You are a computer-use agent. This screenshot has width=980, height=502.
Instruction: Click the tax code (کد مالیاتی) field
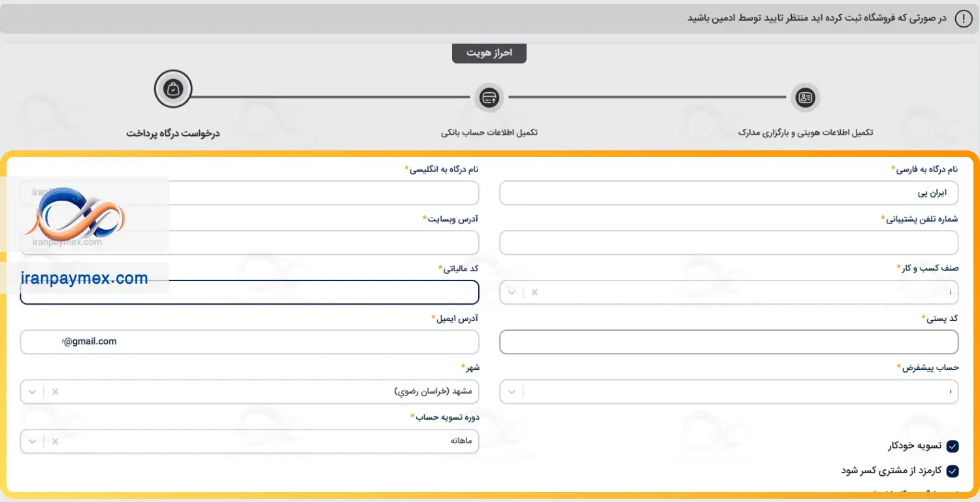250,292
